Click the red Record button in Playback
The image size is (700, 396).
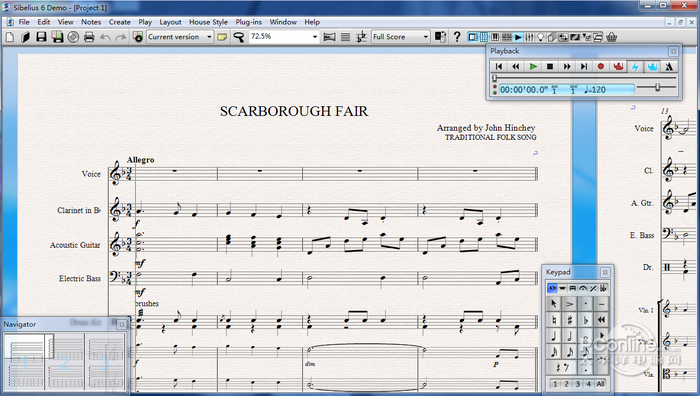coord(601,67)
